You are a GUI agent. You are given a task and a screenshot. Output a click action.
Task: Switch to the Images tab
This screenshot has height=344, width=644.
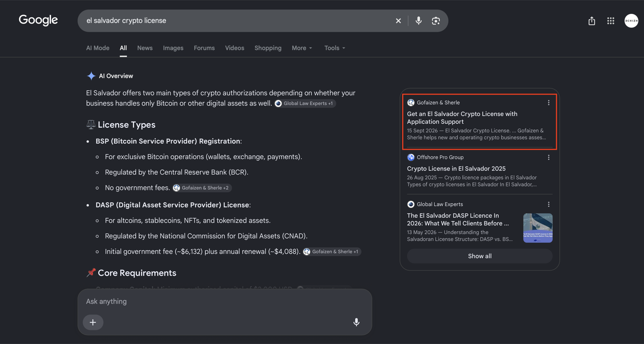173,48
